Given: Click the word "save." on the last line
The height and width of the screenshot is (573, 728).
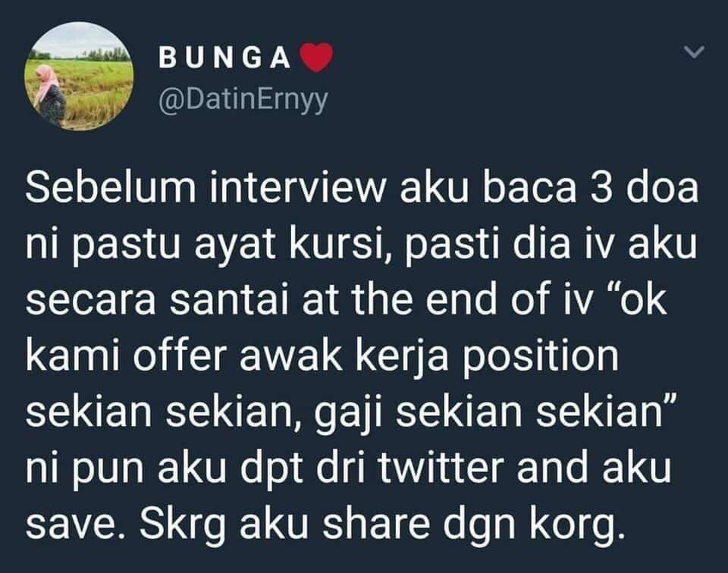Looking at the screenshot, I should coord(75,523).
